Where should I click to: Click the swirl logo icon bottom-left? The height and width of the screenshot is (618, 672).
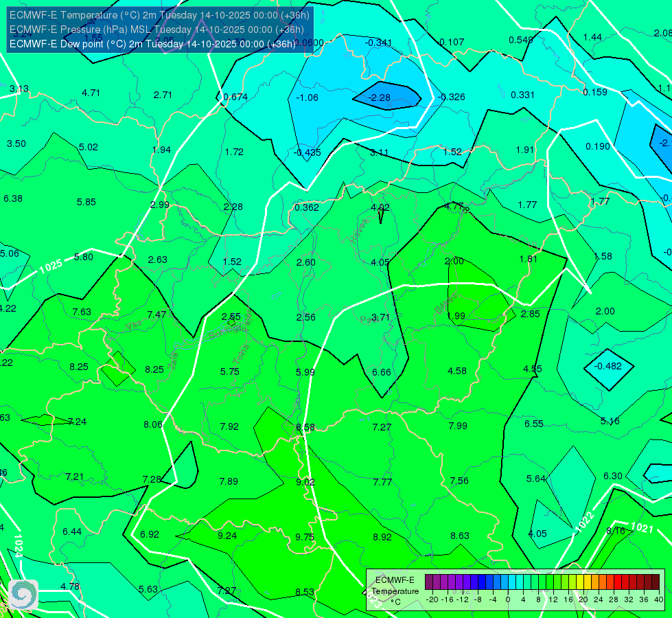(x=23, y=594)
